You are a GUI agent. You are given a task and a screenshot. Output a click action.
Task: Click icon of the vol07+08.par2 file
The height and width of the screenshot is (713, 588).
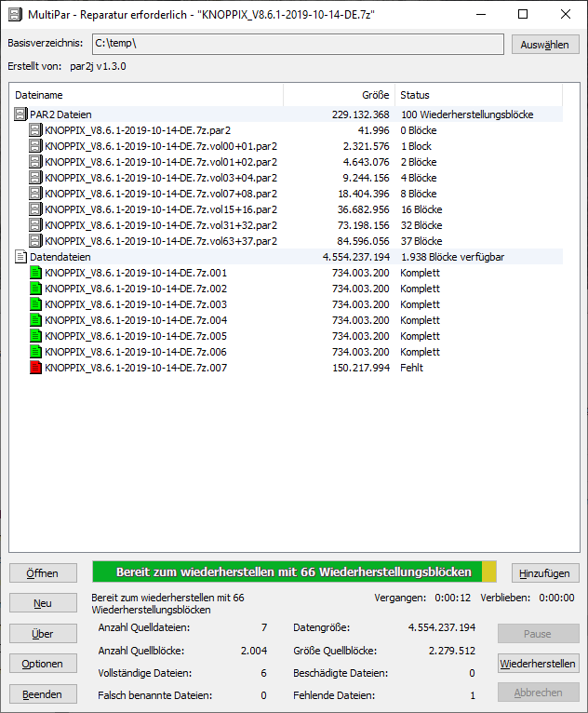coord(35,194)
